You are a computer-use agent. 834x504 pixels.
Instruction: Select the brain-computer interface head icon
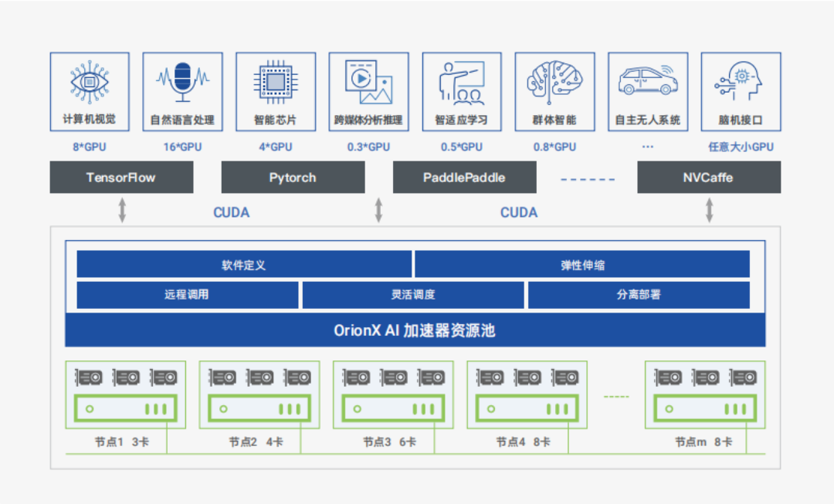tap(740, 80)
